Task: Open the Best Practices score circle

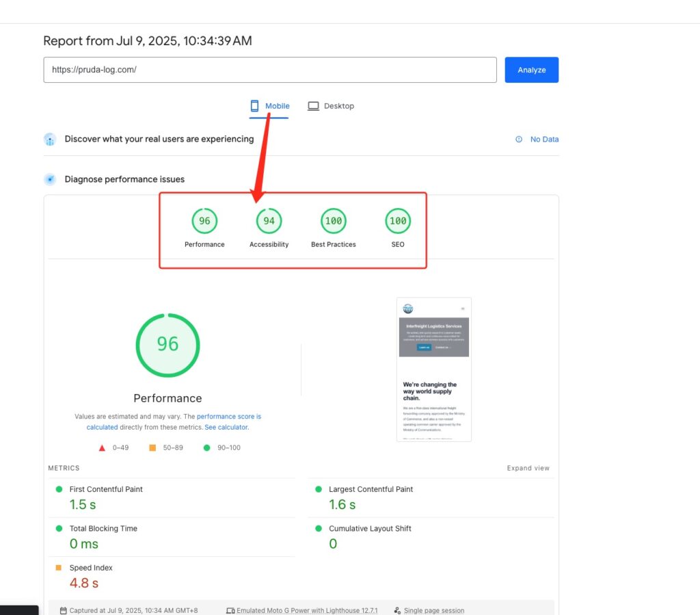Action: [x=333, y=220]
